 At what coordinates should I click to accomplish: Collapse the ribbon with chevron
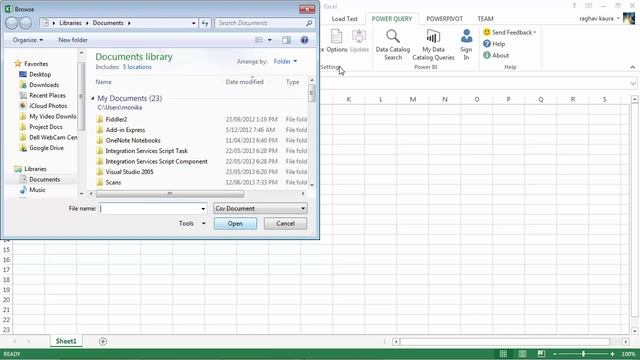(633, 67)
